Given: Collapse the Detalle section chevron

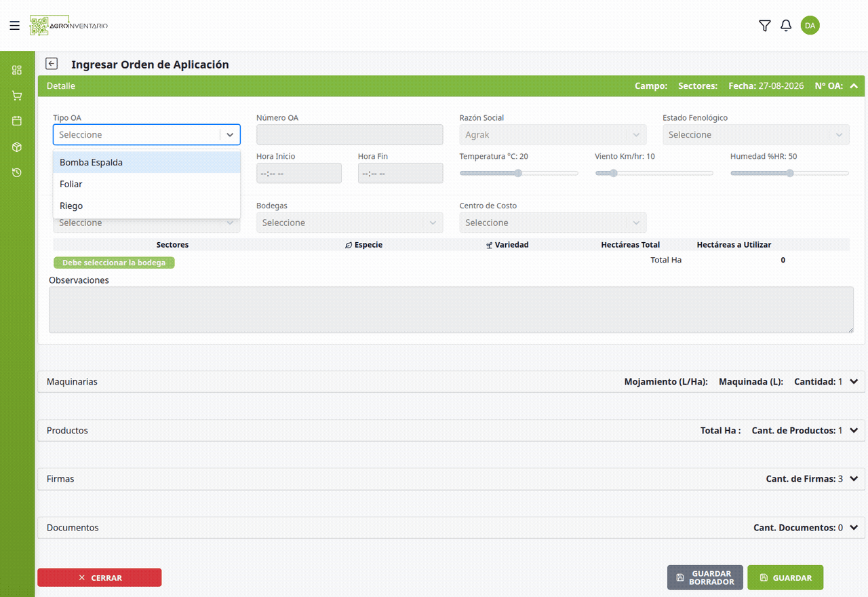Looking at the screenshot, I should 854,86.
